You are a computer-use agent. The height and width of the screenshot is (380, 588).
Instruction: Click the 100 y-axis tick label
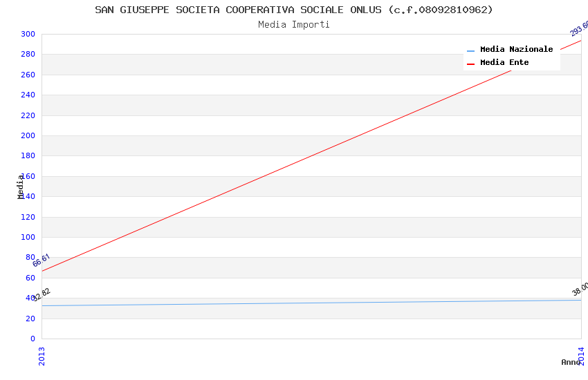pyautogui.click(x=28, y=237)
